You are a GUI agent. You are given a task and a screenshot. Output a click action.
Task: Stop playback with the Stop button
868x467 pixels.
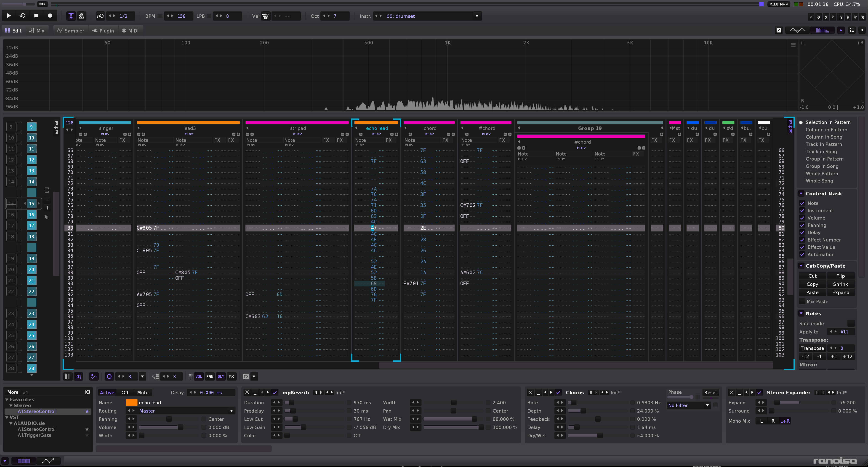point(36,16)
